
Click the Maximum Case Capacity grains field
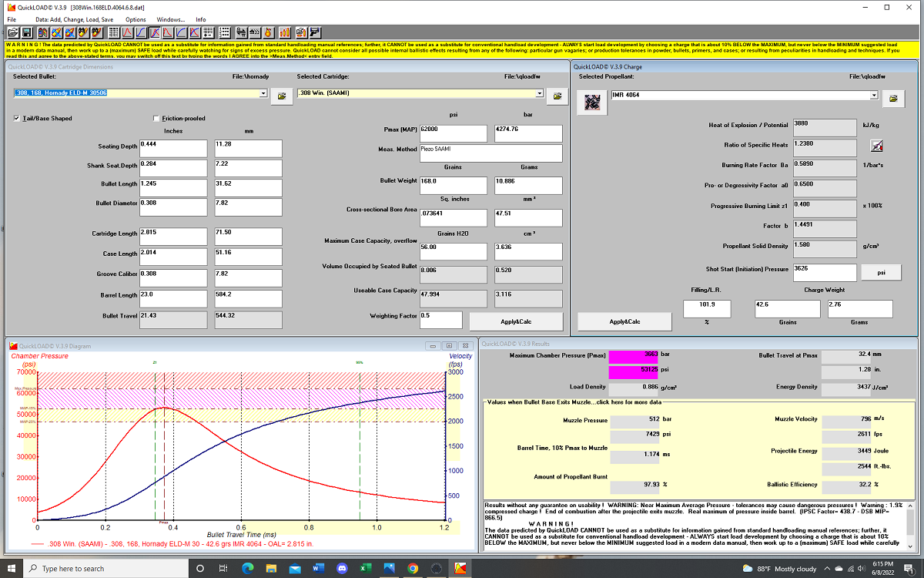(453, 250)
